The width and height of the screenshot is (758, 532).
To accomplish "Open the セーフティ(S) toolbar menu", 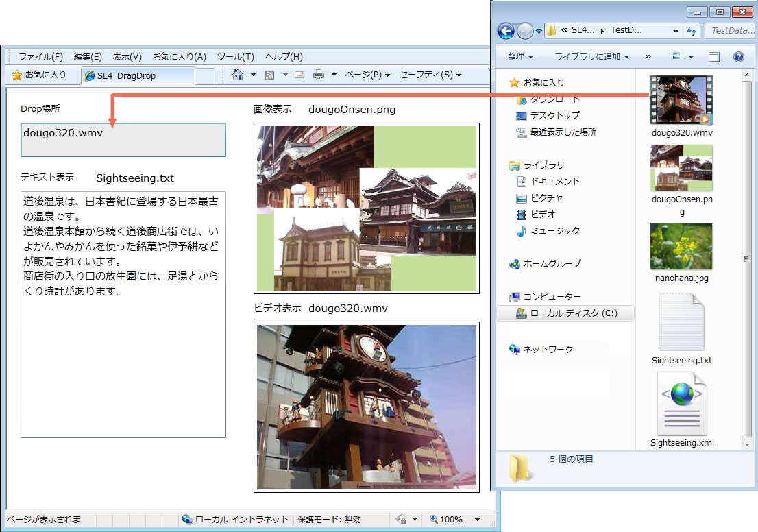I will coord(430,75).
